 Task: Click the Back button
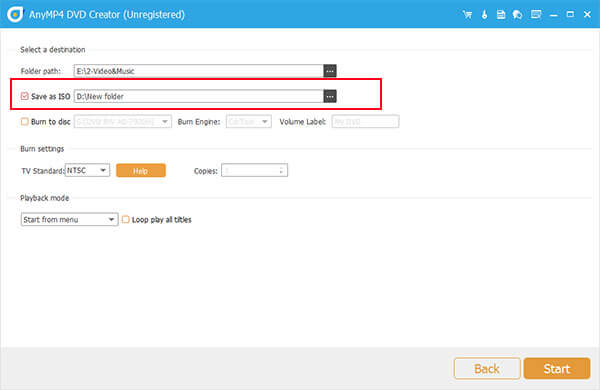pos(487,368)
